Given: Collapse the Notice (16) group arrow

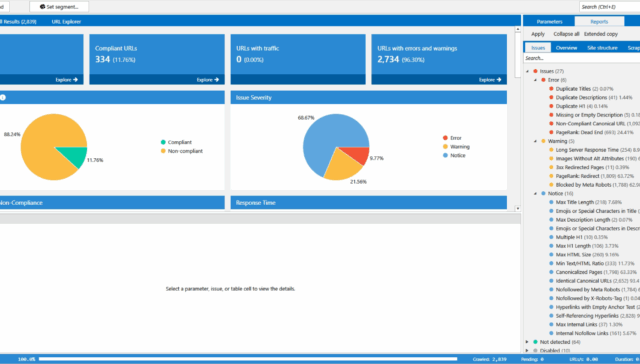Looking at the screenshot, I should pos(535,193).
